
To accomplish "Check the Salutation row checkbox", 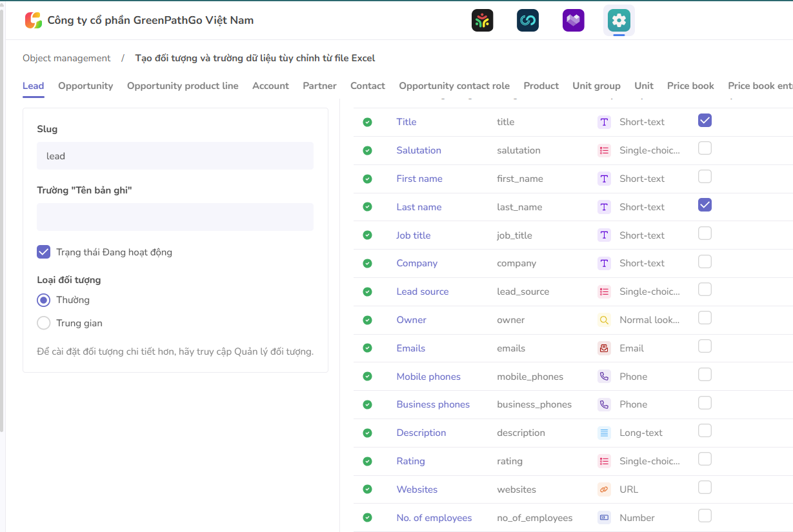I will pyautogui.click(x=705, y=148).
